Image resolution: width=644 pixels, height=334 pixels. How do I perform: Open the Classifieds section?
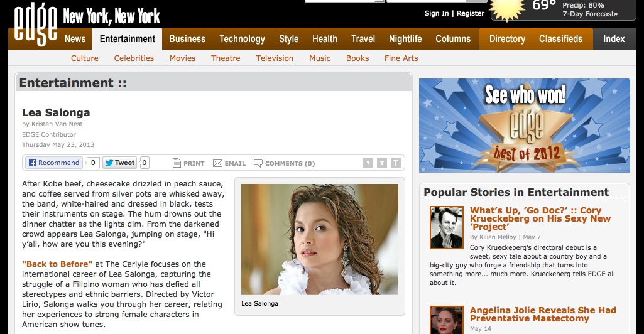(560, 39)
